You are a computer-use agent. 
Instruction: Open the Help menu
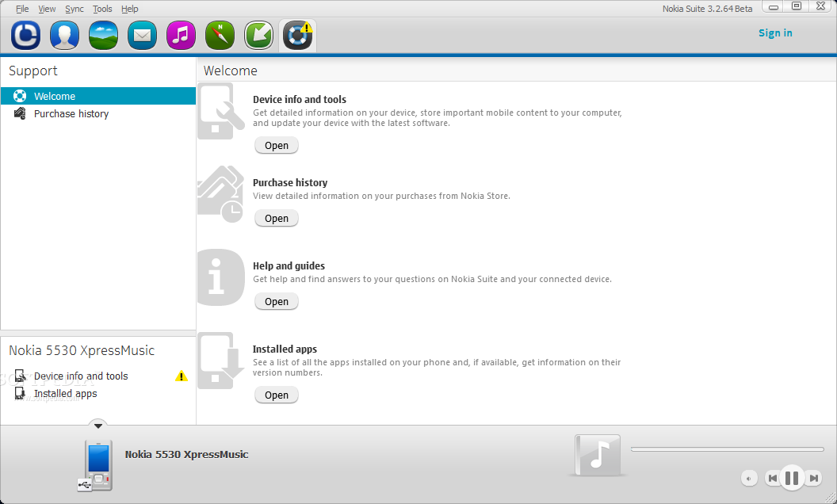130,9
